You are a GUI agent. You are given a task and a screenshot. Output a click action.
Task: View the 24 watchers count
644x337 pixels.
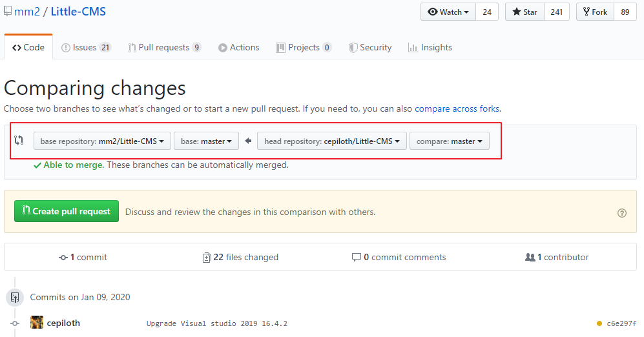click(x=487, y=12)
